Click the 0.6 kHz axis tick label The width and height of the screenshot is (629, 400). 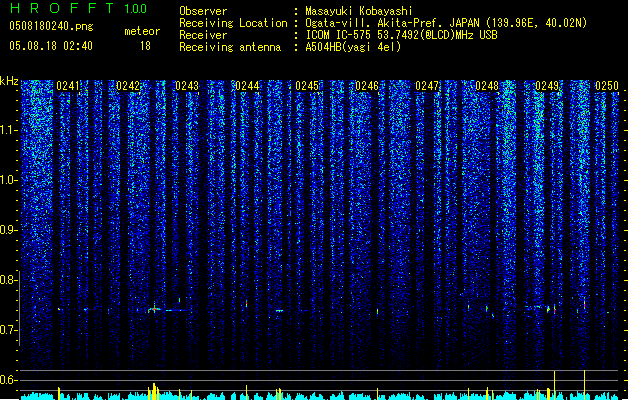click(x=8, y=380)
